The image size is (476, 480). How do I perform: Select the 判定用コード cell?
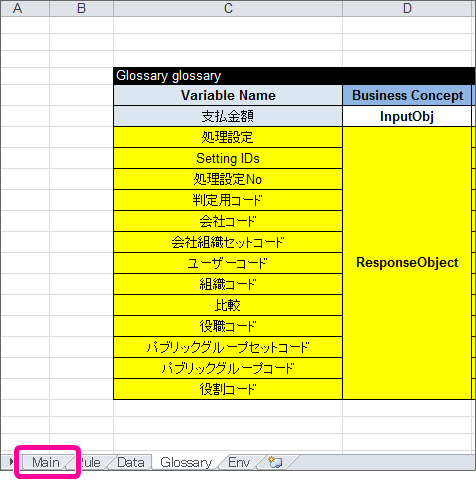pyautogui.click(x=228, y=200)
